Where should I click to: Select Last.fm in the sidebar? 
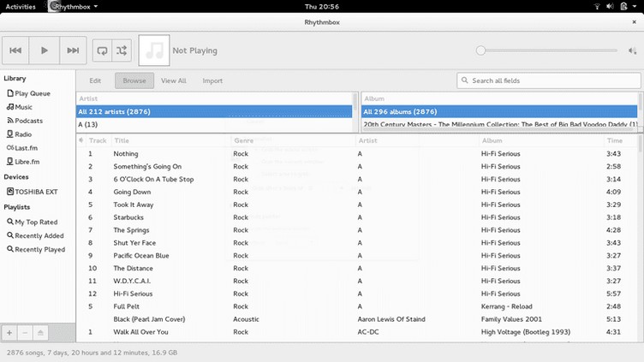click(22, 148)
